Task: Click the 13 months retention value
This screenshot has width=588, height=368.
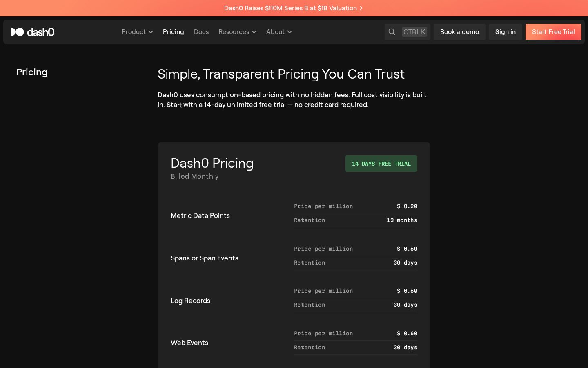Action: tap(402, 220)
